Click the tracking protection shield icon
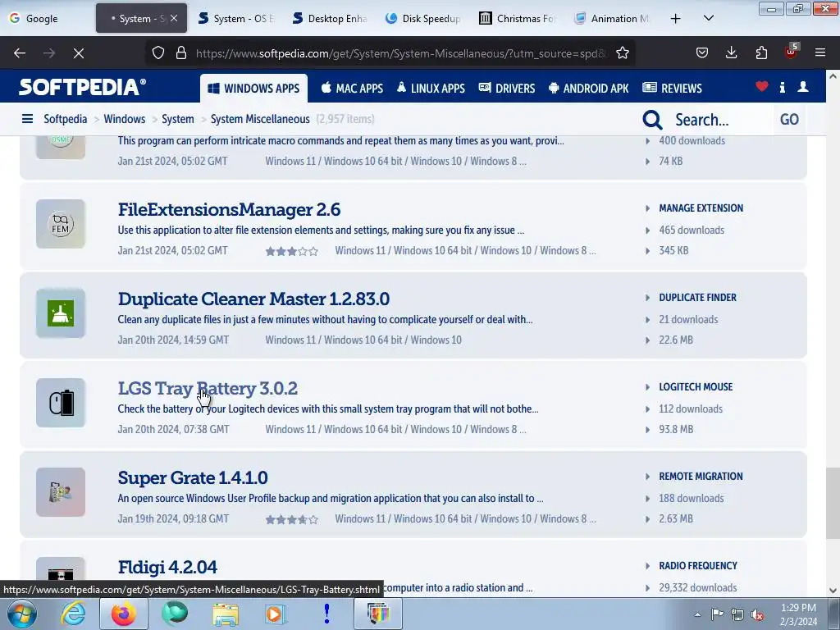The height and width of the screenshot is (630, 840). [158, 53]
